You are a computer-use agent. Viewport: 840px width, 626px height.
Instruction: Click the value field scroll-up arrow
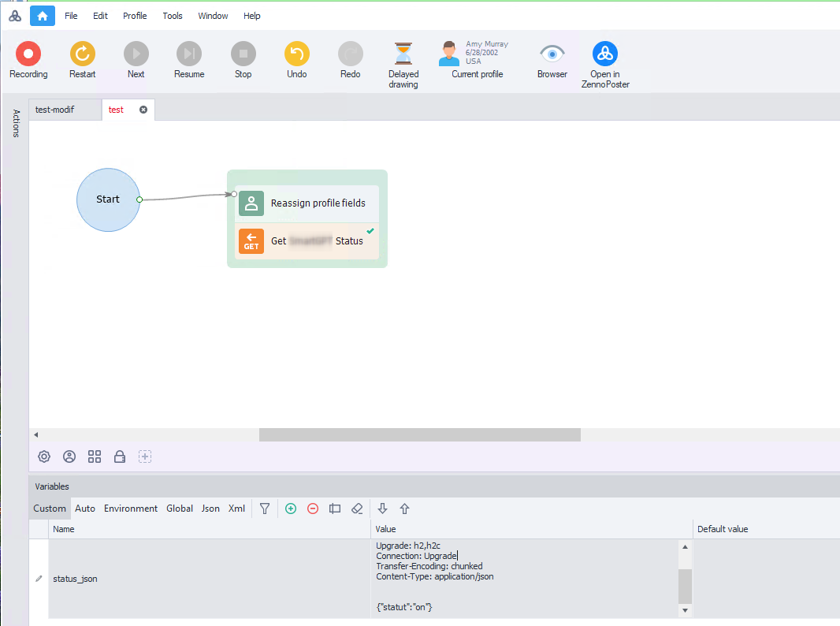pyautogui.click(x=686, y=546)
